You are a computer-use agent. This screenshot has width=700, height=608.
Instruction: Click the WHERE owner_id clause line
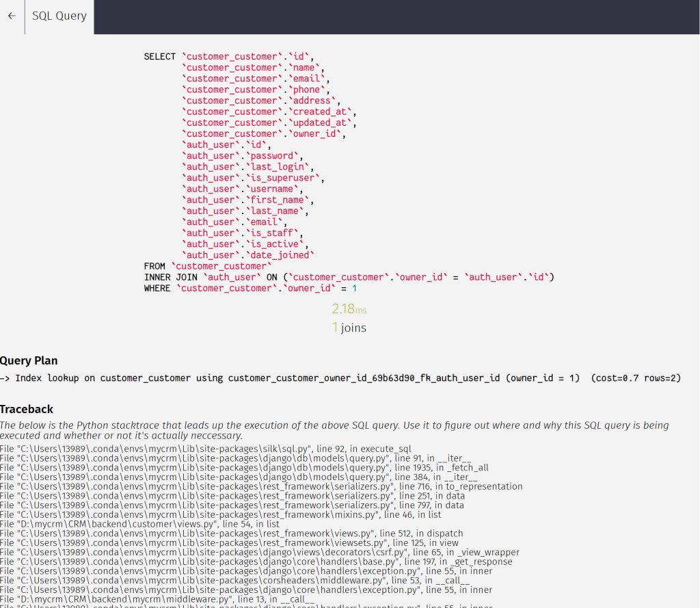(x=250, y=288)
